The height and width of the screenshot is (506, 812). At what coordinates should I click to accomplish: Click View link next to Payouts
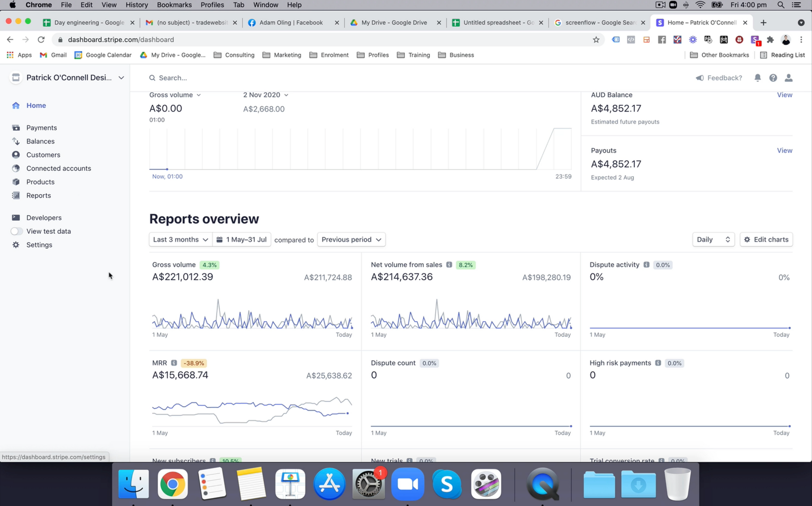[x=784, y=150]
